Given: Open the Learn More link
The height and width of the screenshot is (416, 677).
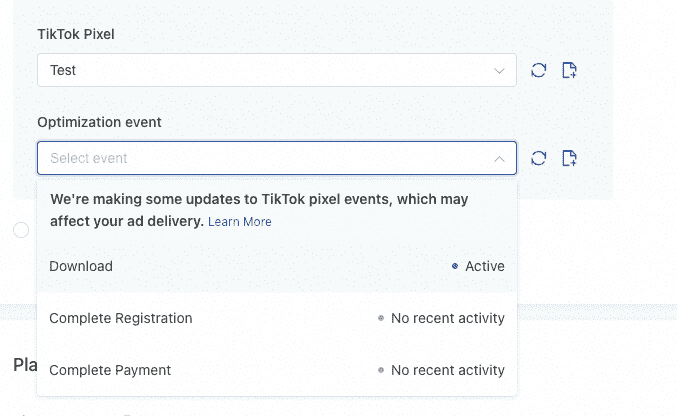Looking at the screenshot, I should pyautogui.click(x=240, y=222).
